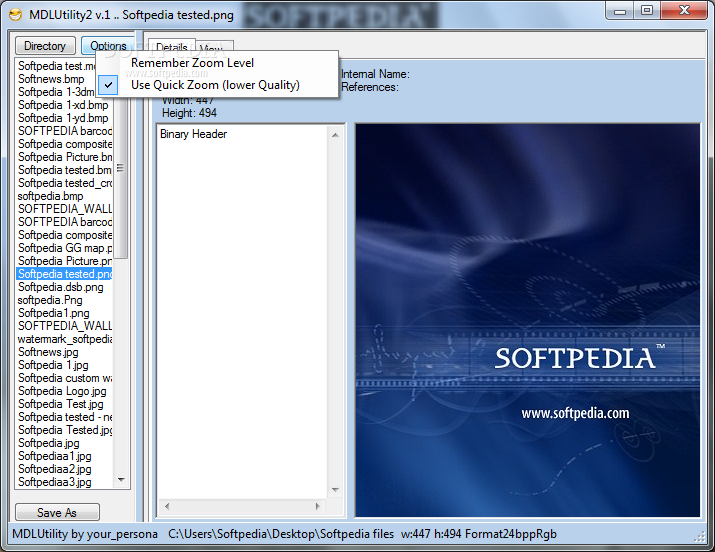This screenshot has height=552, width=715.
Task: Click the file list scrollbar thumb
Action: (x=120, y=168)
